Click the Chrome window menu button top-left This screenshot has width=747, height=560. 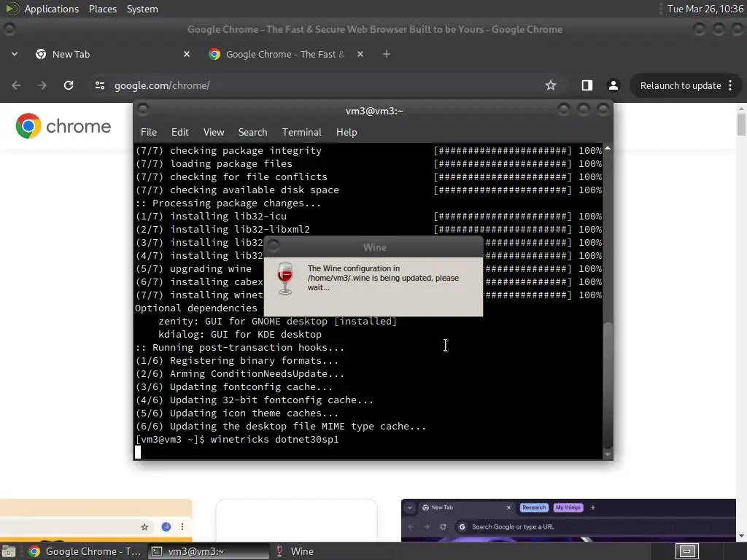click(9, 29)
